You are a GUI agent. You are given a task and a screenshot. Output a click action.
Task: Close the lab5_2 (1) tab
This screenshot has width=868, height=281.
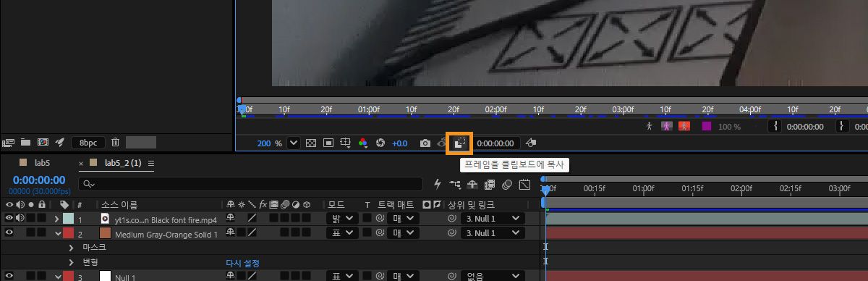tap(81, 164)
